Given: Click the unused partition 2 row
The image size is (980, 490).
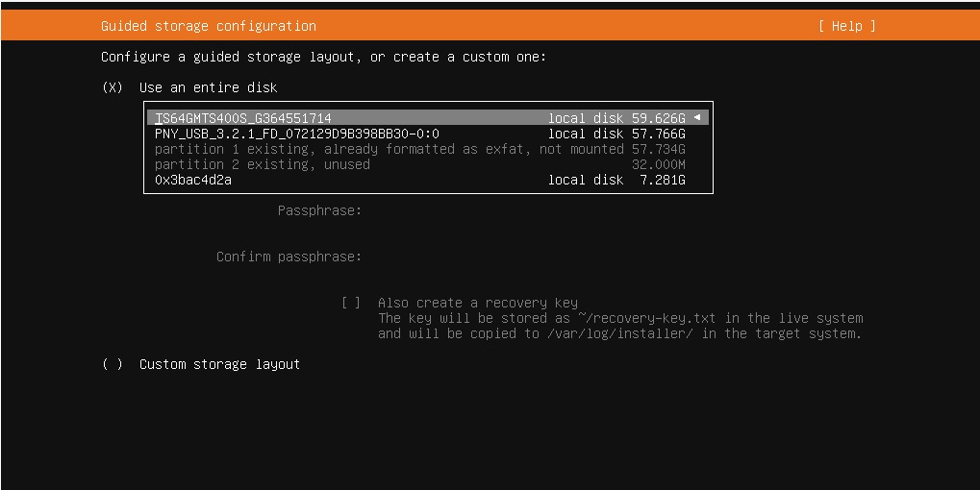Looking at the screenshot, I should pos(263,164).
